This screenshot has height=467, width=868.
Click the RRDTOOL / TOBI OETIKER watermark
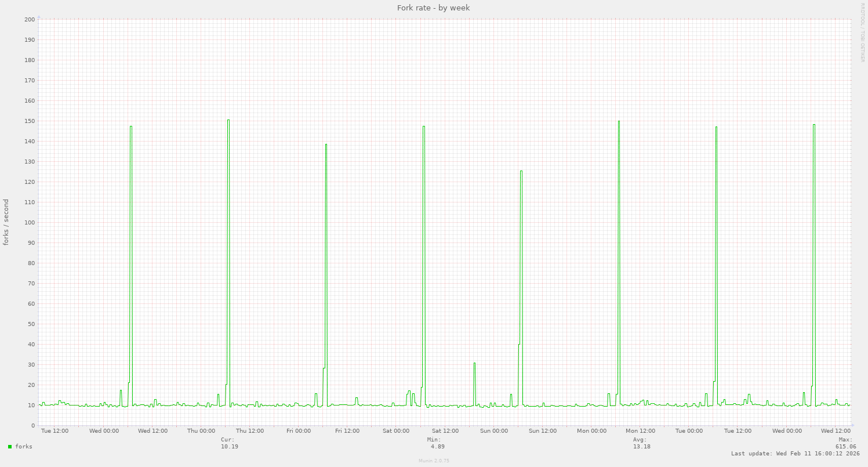click(862, 32)
